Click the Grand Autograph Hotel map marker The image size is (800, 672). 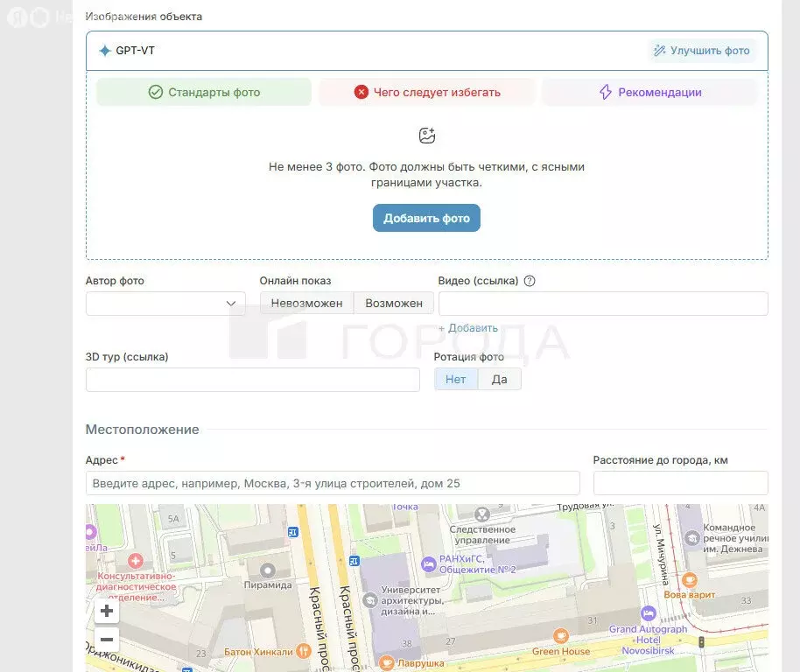pyautogui.click(x=648, y=613)
